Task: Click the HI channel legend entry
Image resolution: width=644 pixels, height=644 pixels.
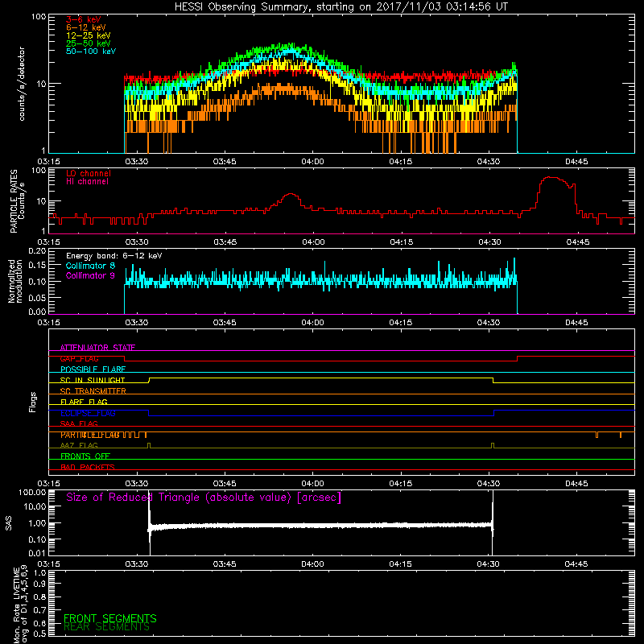Action: pyautogui.click(x=88, y=182)
